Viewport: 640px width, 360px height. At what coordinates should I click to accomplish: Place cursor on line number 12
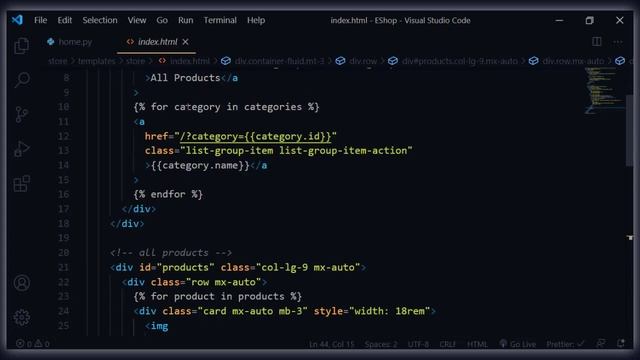63,136
